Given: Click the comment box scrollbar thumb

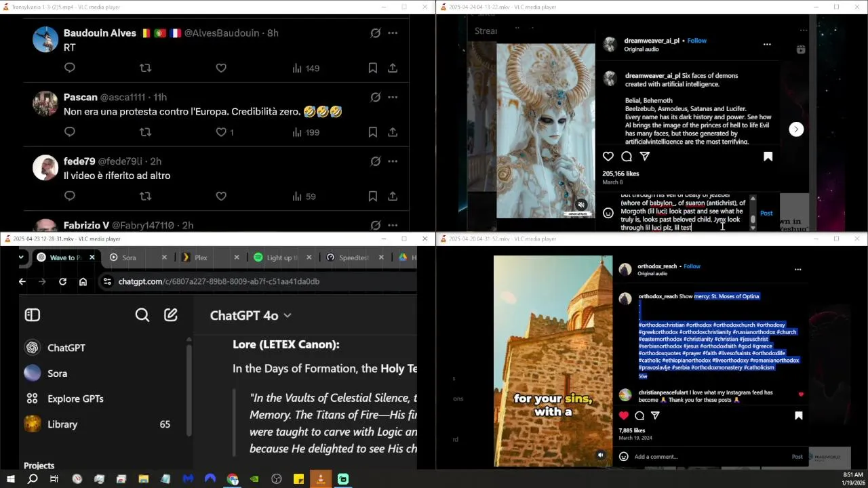Looking at the screenshot, I should (753, 220).
